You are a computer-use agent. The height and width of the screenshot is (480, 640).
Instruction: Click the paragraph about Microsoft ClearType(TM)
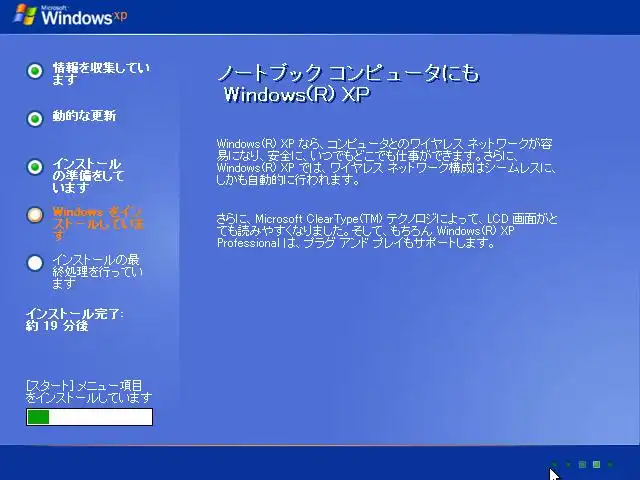click(387, 231)
